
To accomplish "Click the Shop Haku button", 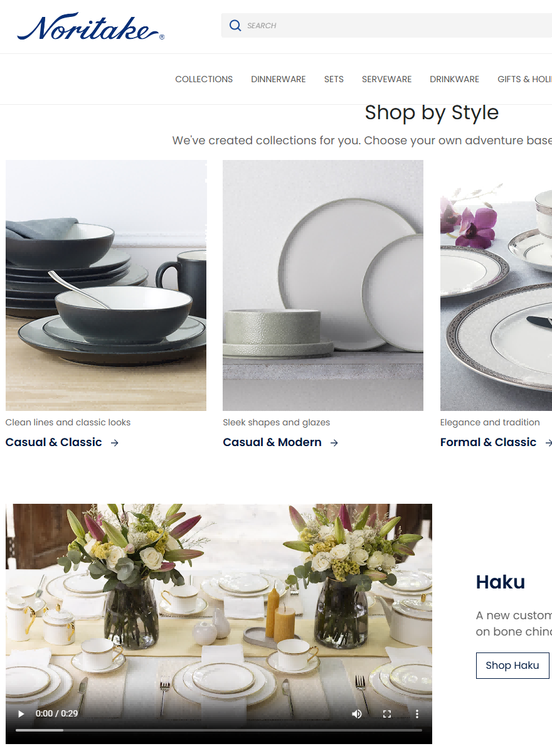I will pyautogui.click(x=512, y=666).
